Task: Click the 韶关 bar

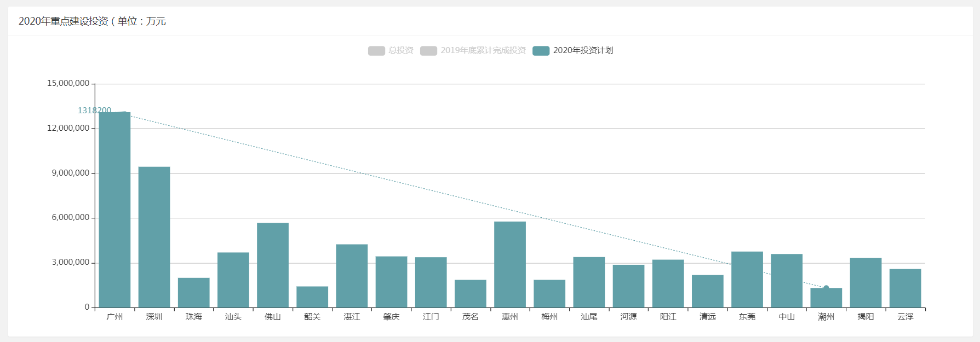Action: pos(312,297)
